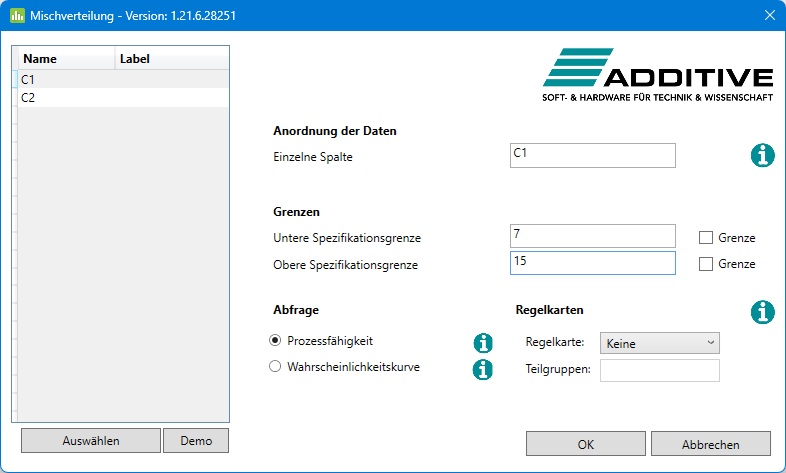Sort list by the Name column header

67,59
